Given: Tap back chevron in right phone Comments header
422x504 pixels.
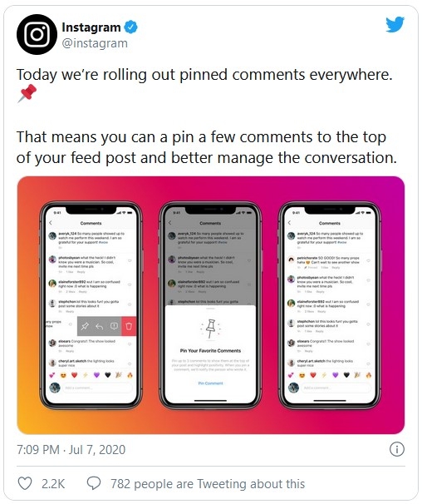Looking at the screenshot, I should (x=289, y=223).
